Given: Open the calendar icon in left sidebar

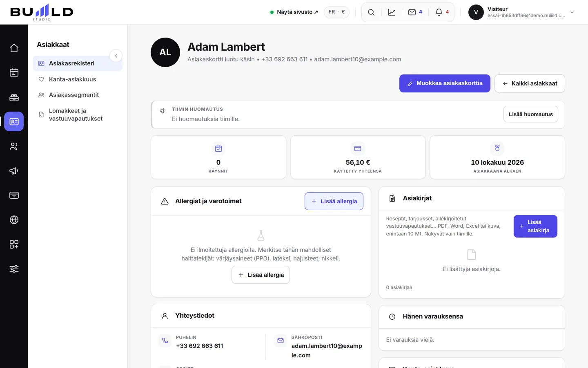Looking at the screenshot, I should tap(14, 73).
